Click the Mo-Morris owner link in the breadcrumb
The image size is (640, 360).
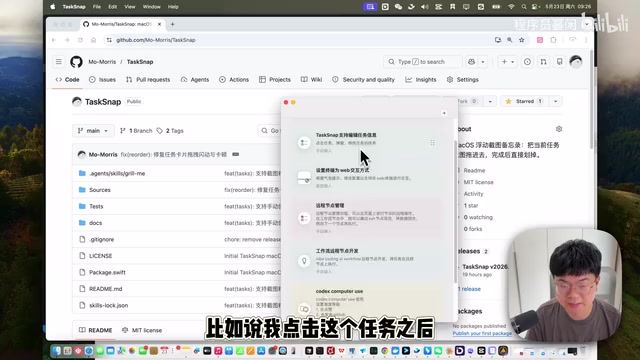pos(102,62)
